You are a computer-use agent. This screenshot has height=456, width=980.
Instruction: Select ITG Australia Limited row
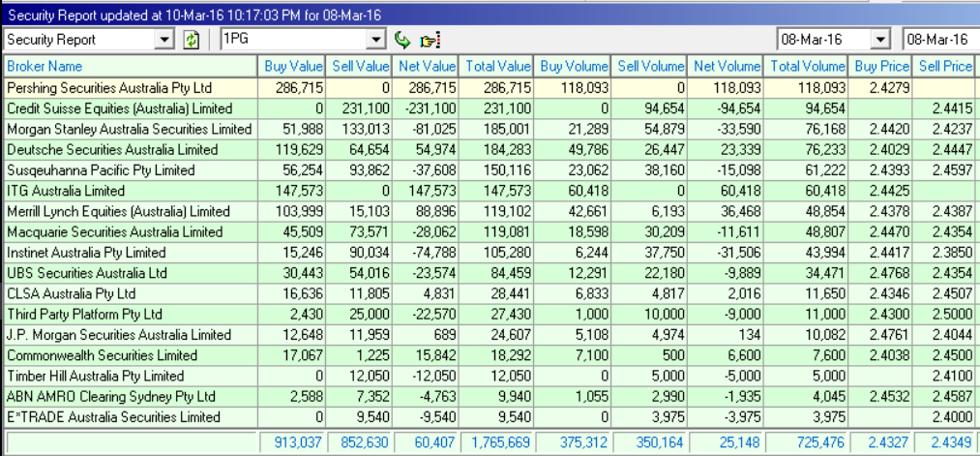(x=490, y=191)
